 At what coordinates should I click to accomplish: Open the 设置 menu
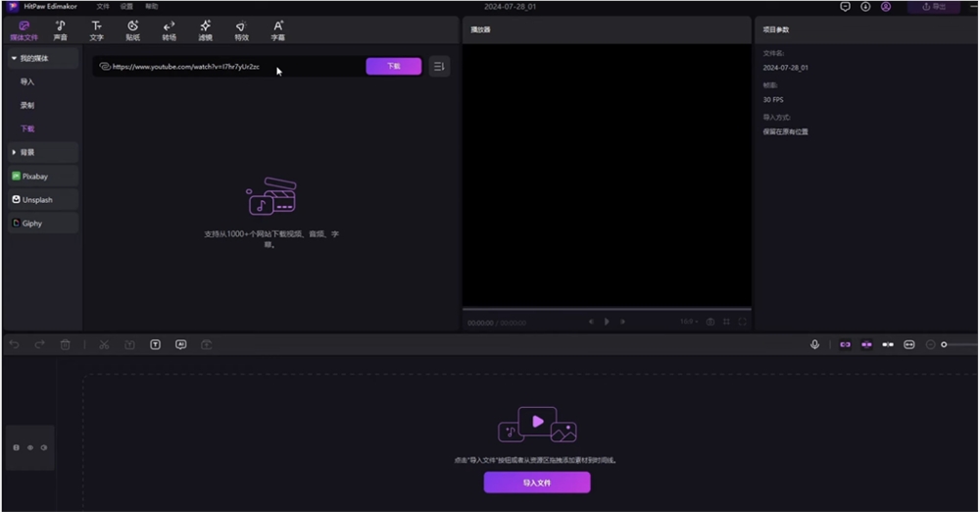click(x=126, y=7)
